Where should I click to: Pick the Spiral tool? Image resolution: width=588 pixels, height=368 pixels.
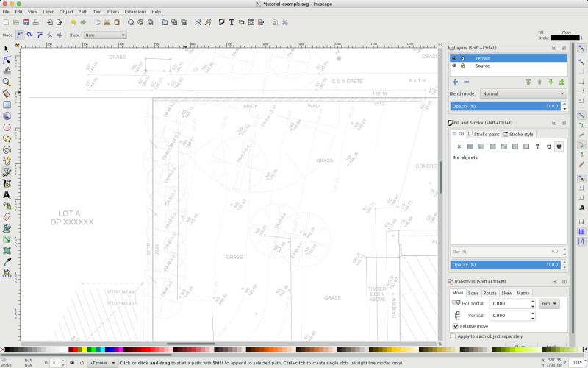coord(7,150)
